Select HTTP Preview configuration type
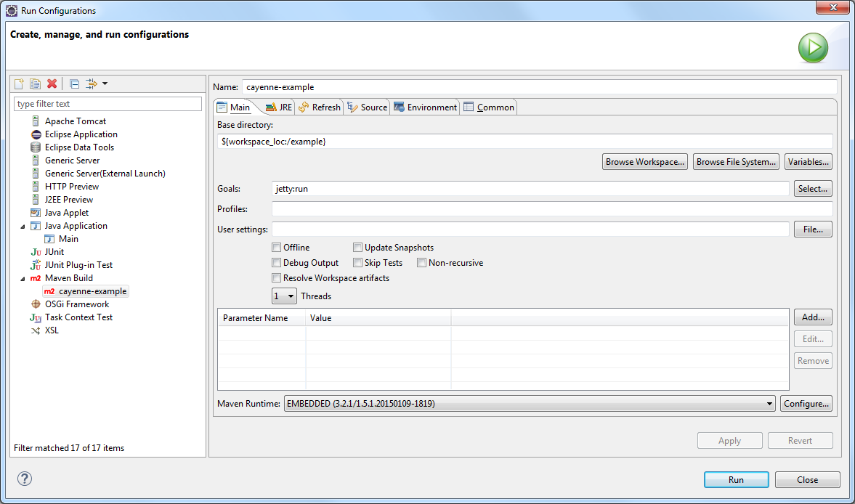This screenshot has height=504, width=855. [71, 187]
